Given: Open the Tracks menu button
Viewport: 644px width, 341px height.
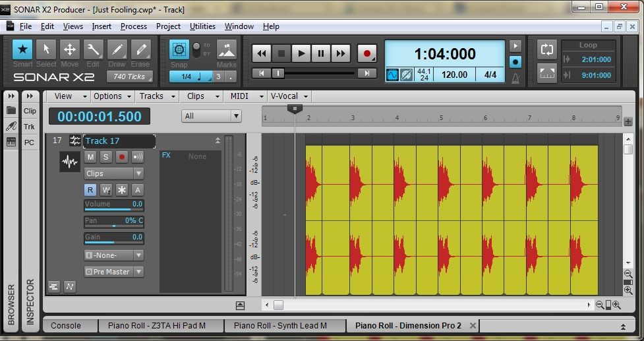Looking at the screenshot, I should pos(157,96).
